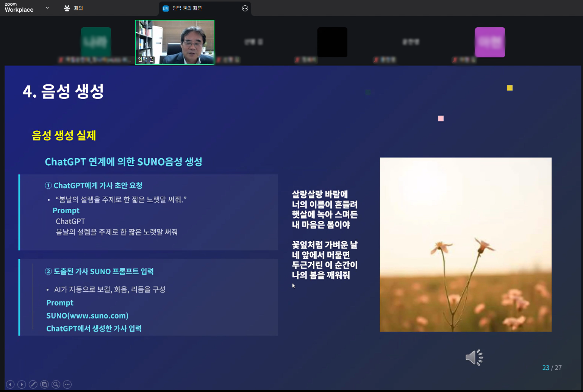Click the speaker audio icon on the slide
Viewport: 583px width, 392px height.
(x=474, y=357)
